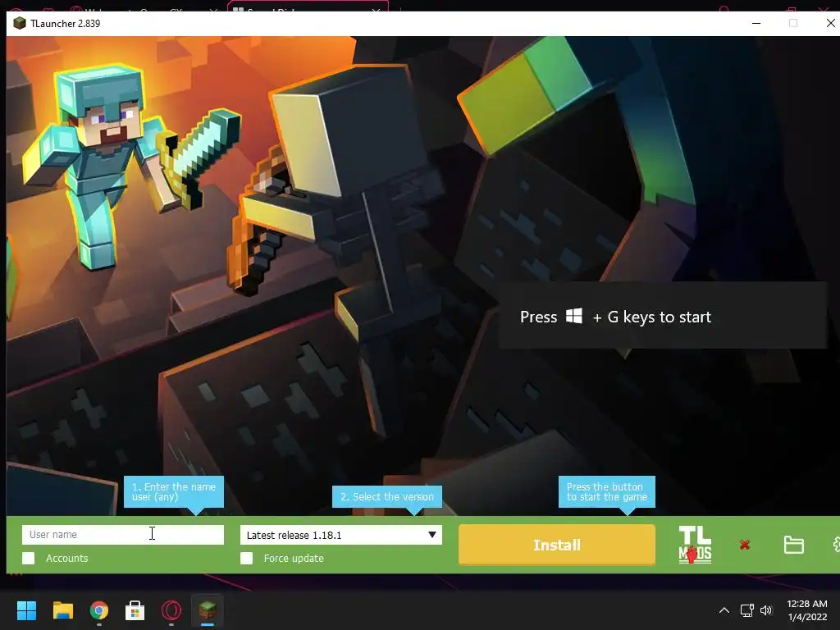
Task: Open Google Chrome from the taskbar
Action: 99,610
